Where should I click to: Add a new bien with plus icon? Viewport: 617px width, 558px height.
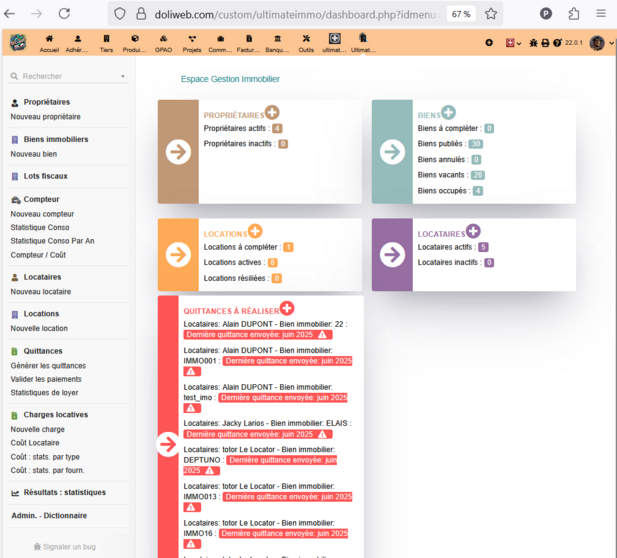tap(448, 113)
